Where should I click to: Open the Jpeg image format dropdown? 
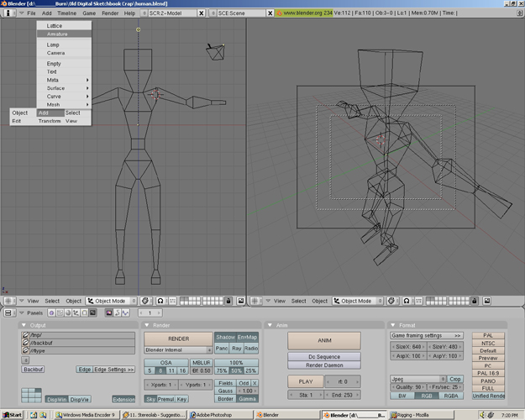[417, 379]
